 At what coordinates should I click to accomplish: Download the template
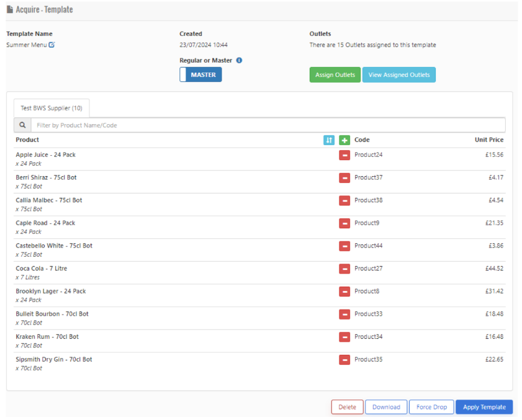click(x=386, y=407)
